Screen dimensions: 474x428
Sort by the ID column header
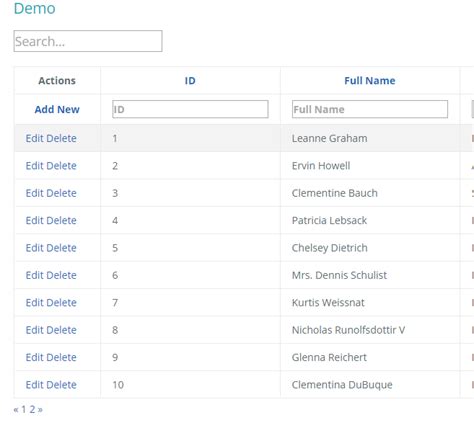tap(190, 81)
